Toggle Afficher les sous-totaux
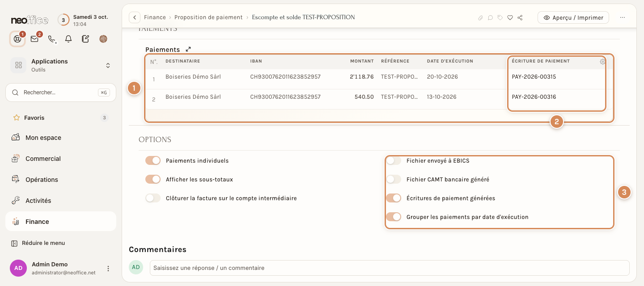 (153, 179)
